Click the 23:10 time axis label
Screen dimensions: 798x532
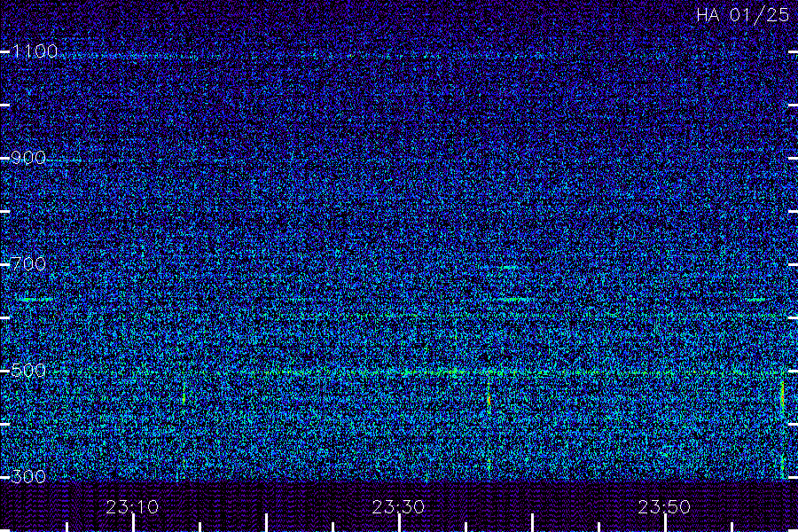point(132,507)
